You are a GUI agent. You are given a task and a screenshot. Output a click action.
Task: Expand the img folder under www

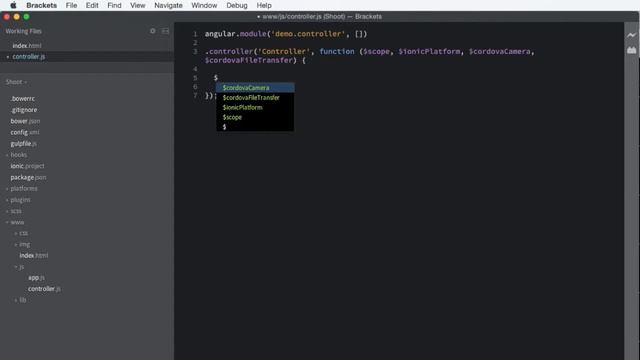click(24, 244)
